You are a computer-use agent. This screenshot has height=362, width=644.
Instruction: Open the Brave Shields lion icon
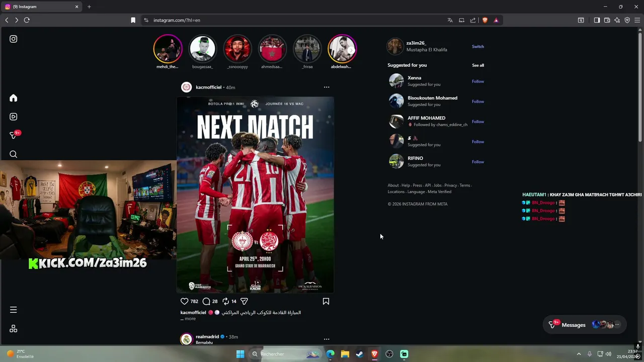point(485,20)
